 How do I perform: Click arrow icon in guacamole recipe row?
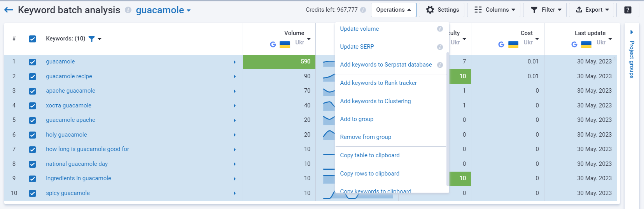[x=234, y=77]
